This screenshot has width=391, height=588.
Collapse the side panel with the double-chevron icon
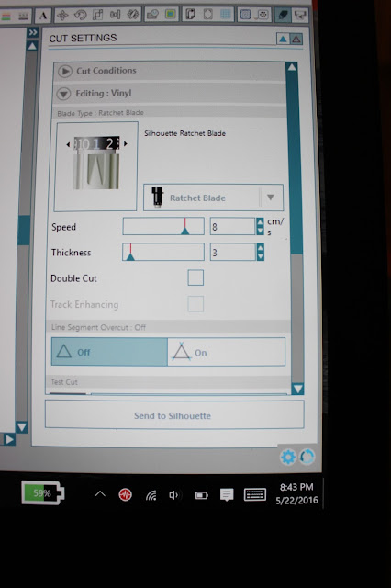pyautogui.click(x=33, y=33)
